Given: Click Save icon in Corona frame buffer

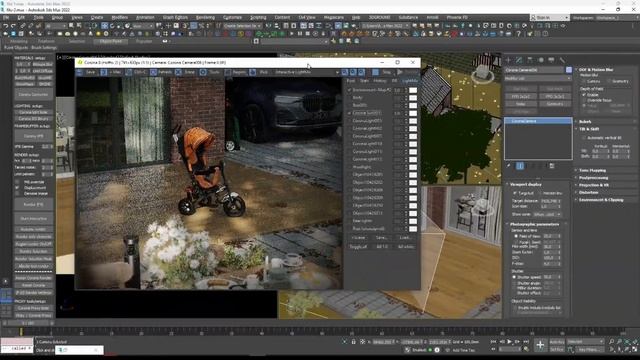Looking at the screenshot, I should click(x=80, y=72).
